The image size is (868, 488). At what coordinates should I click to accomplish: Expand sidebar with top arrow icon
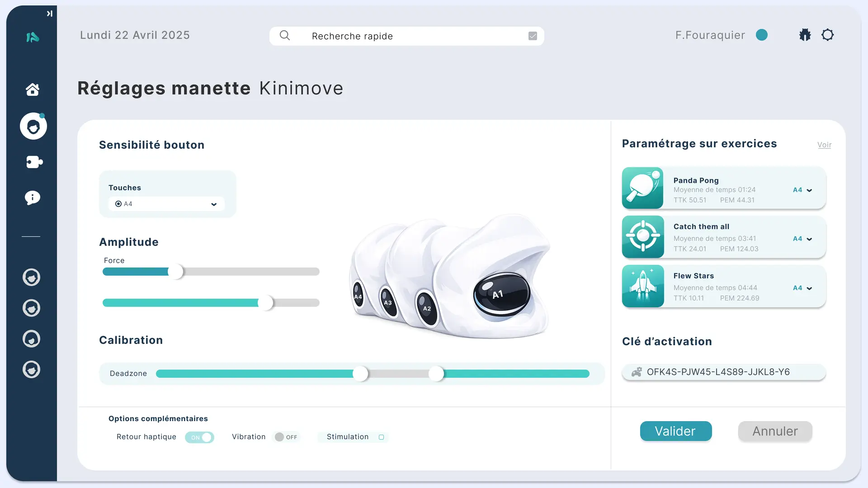coord(50,14)
